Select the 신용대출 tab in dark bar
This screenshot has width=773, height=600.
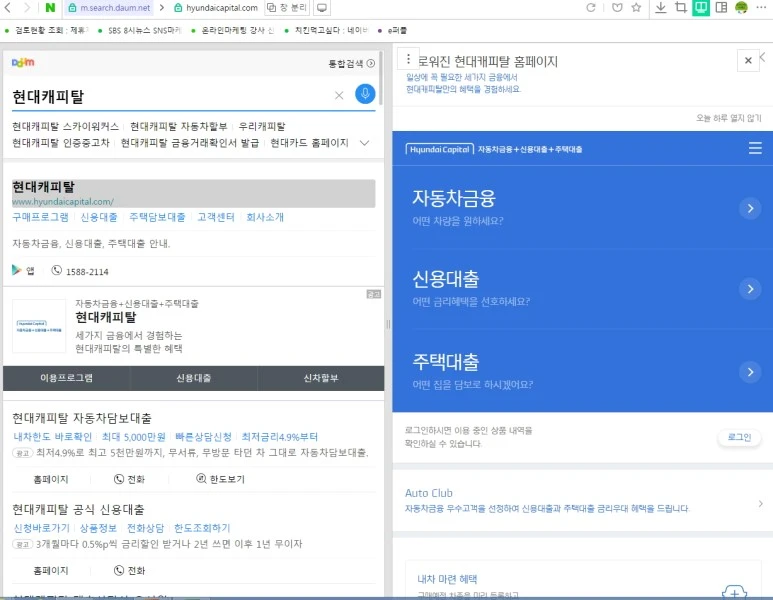tap(194, 378)
